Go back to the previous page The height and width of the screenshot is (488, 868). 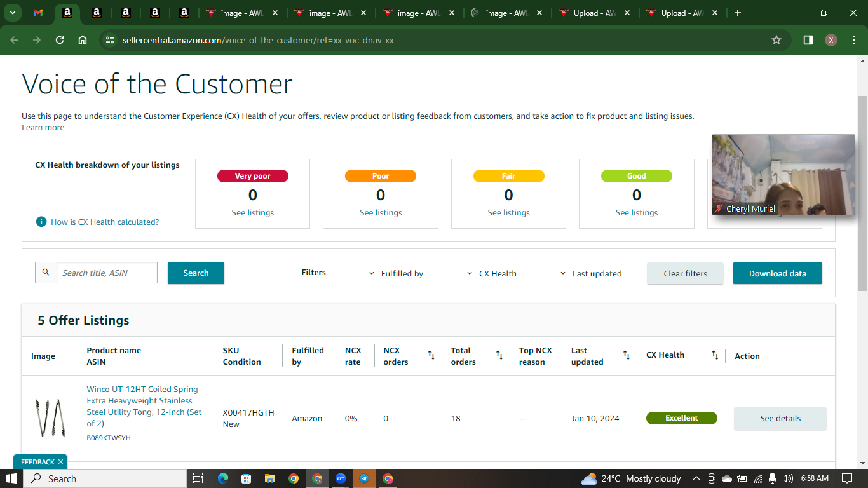point(15,40)
